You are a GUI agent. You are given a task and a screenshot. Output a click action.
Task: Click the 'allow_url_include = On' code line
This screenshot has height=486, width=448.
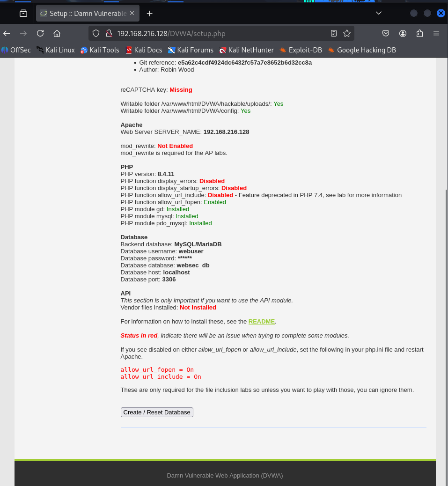(x=161, y=376)
